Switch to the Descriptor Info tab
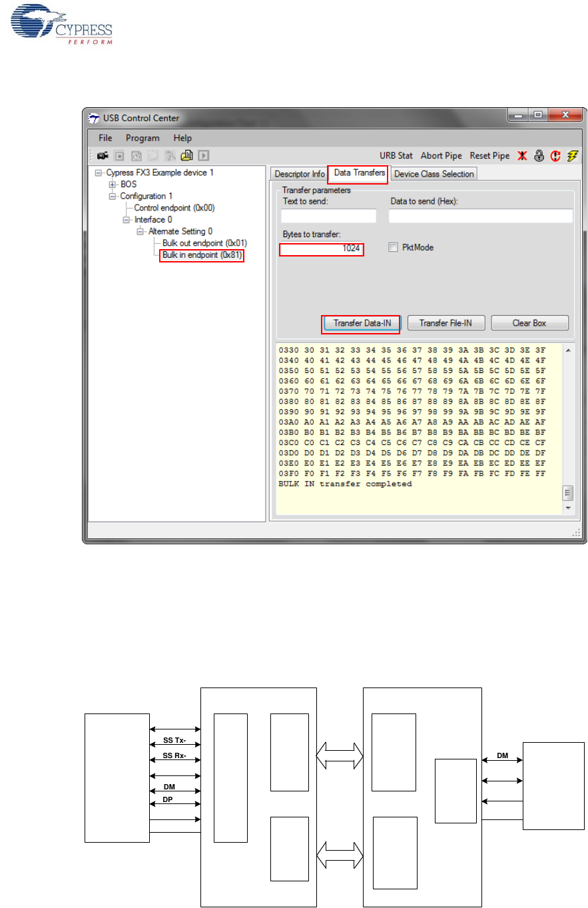 coord(300,174)
